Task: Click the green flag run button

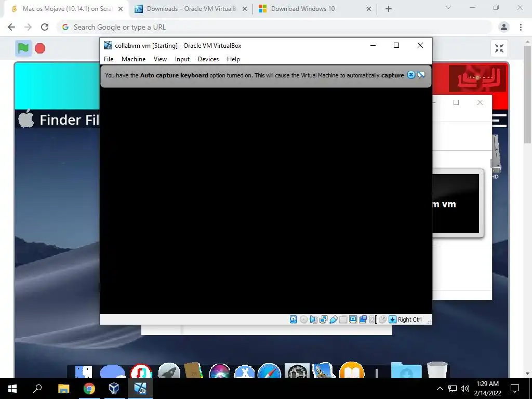Action: (23, 48)
